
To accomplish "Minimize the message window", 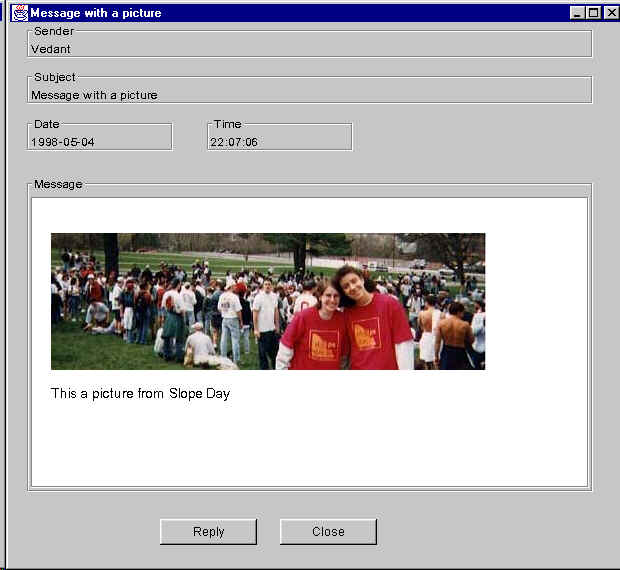I will [x=578, y=13].
